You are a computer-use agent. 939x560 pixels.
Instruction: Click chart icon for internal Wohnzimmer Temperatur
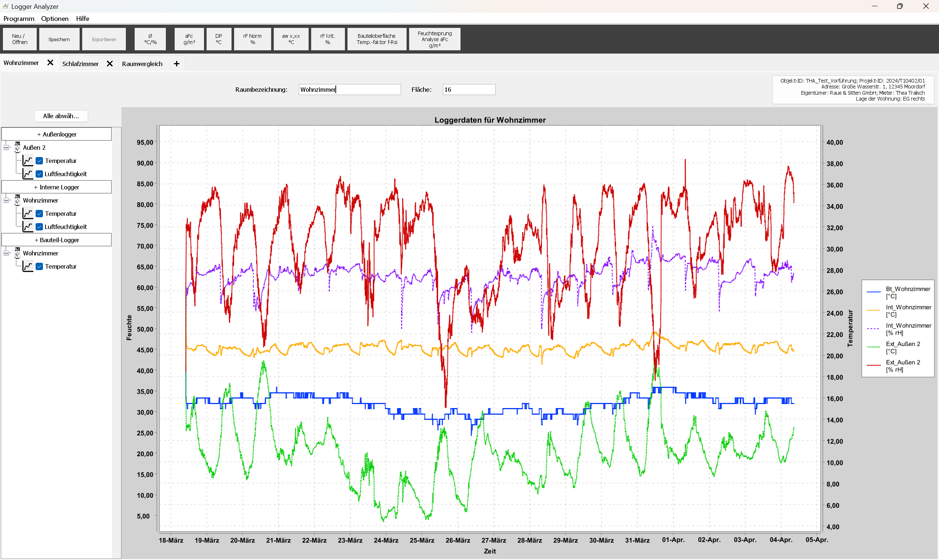point(28,214)
